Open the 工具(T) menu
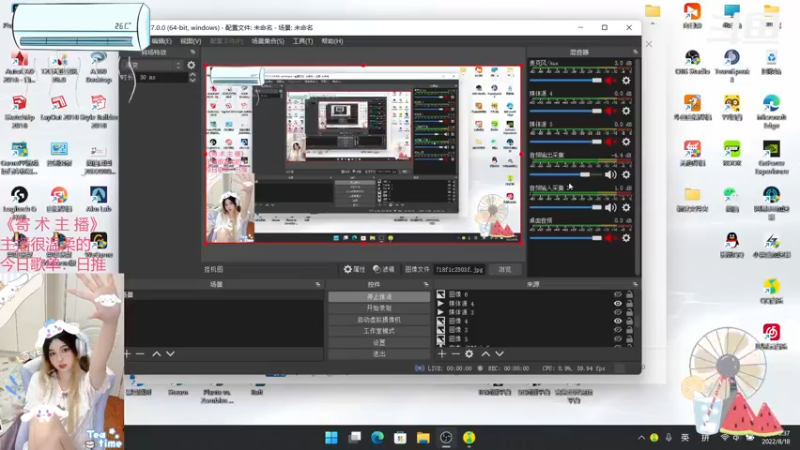Screen dimensions: 800x450 click(x=303, y=41)
